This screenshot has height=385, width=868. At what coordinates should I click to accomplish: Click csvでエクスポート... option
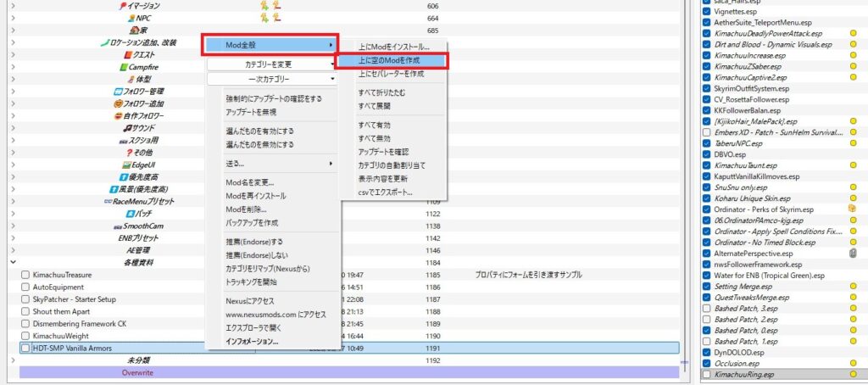click(386, 192)
